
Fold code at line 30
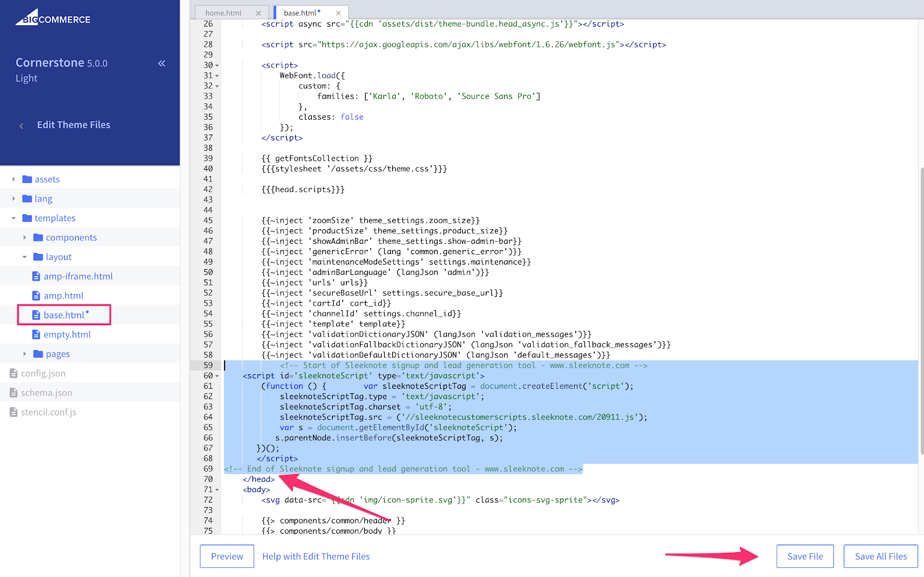click(217, 65)
